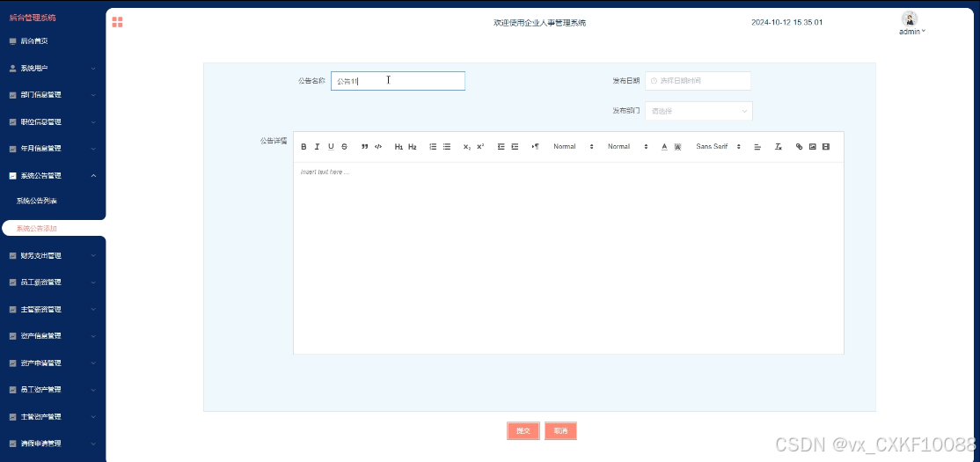
Task: Open the text background color picker
Action: tap(677, 147)
